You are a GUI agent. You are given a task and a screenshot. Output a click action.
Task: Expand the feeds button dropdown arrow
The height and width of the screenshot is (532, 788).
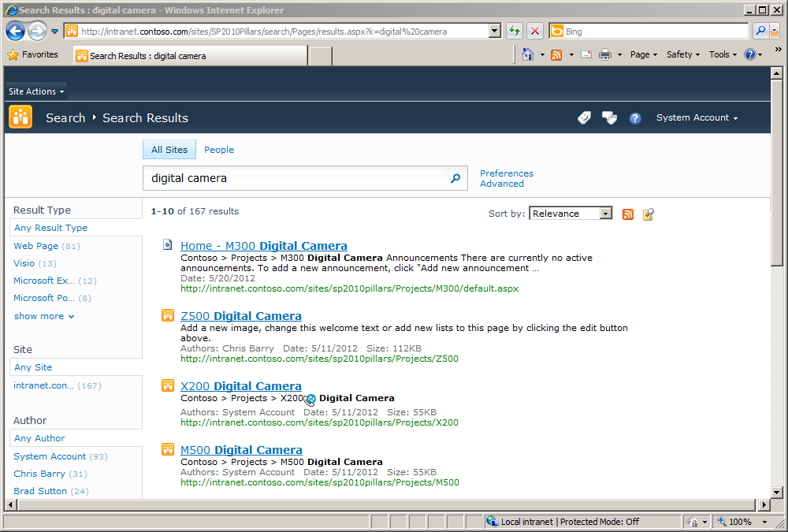click(571, 55)
